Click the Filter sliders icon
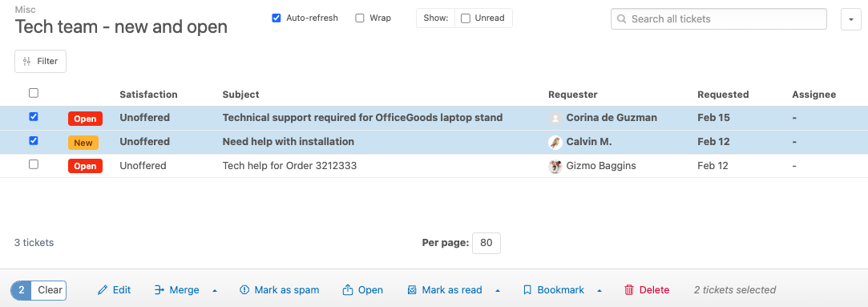Image resolution: width=868 pixels, height=307 pixels. tap(26, 62)
